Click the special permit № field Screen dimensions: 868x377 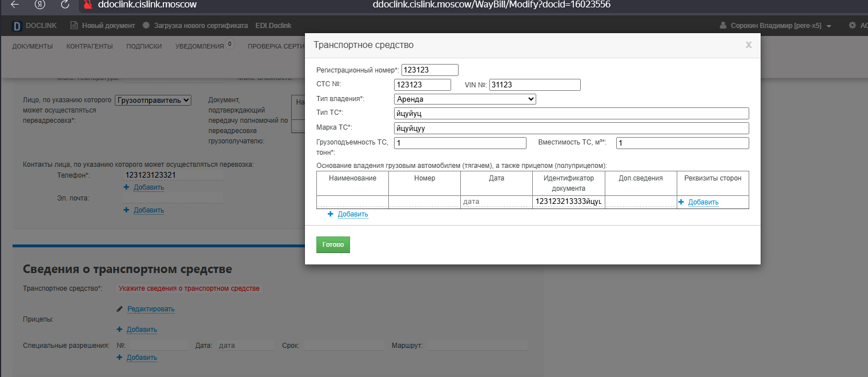[x=159, y=346]
